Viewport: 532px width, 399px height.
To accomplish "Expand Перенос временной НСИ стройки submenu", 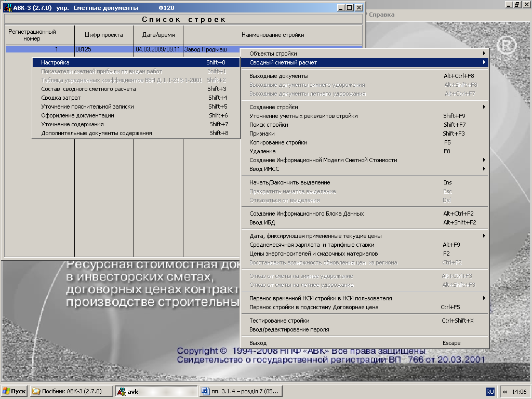I will point(365,299).
